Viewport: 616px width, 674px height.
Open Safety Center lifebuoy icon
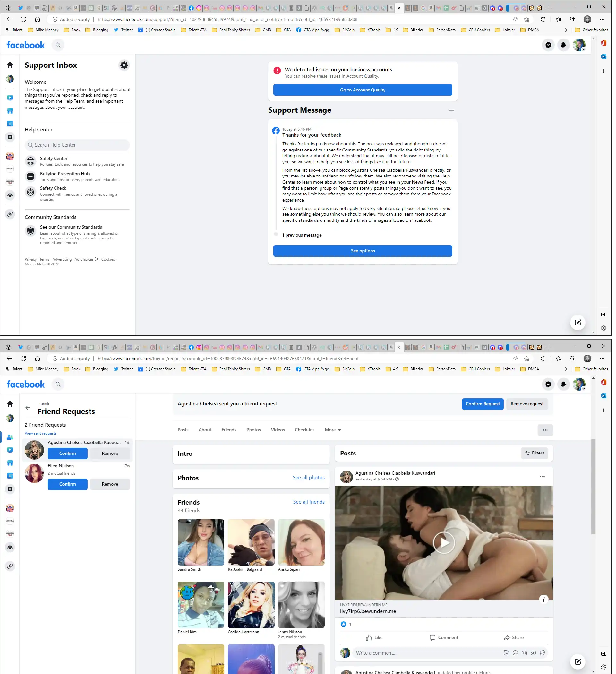(x=30, y=161)
